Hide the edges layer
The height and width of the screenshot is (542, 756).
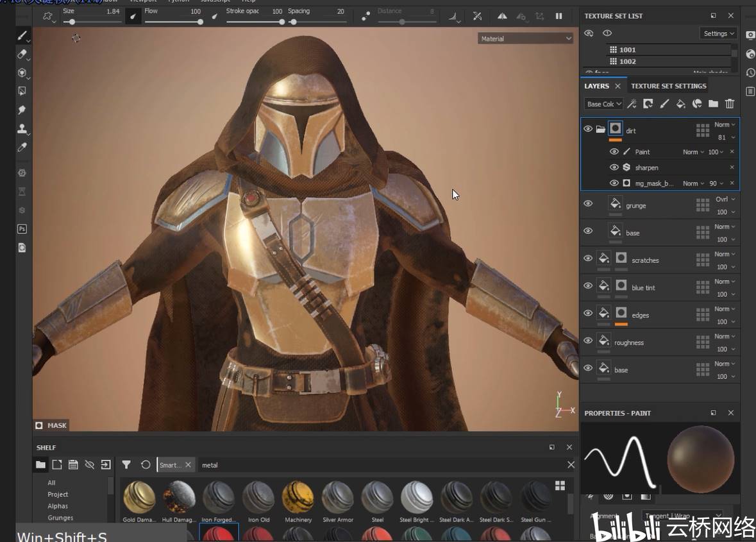588,313
